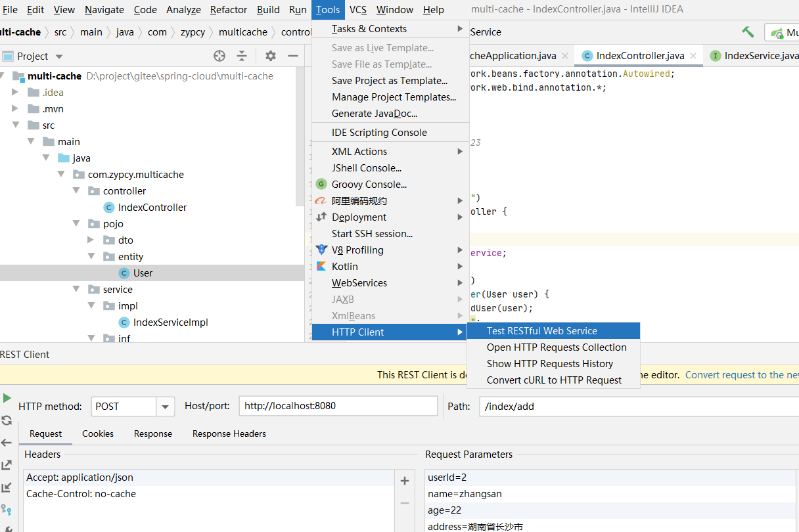Select the name=zhangsan parameter row

[x=611, y=494]
